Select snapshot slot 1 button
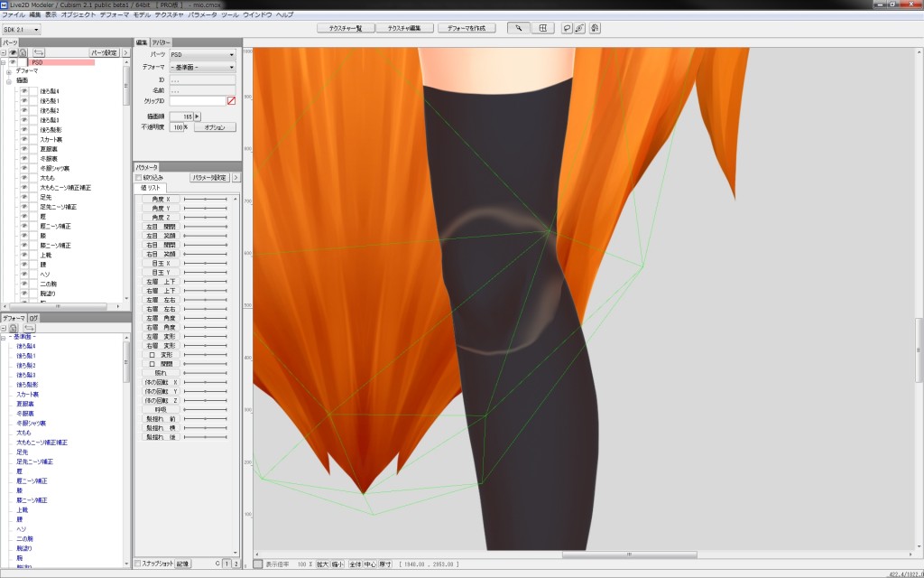Image resolution: width=924 pixels, height=578 pixels. 226,564
